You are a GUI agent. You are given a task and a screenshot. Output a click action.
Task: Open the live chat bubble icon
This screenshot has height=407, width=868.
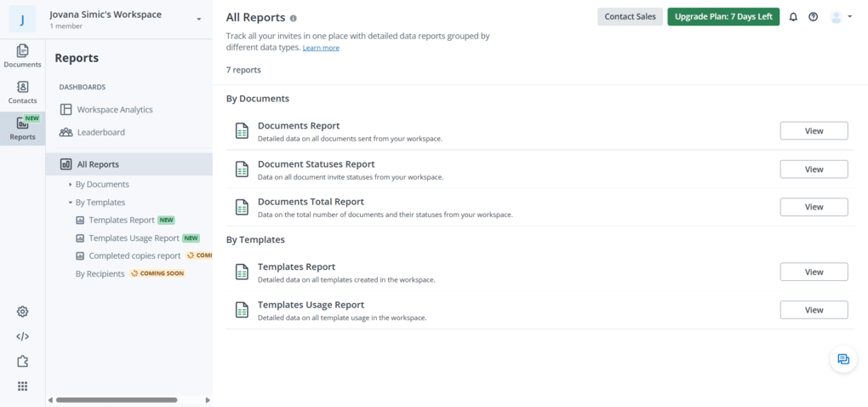[843, 358]
